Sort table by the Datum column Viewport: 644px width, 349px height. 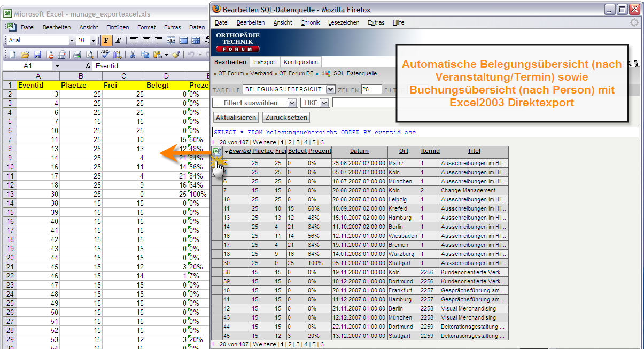[x=360, y=151]
